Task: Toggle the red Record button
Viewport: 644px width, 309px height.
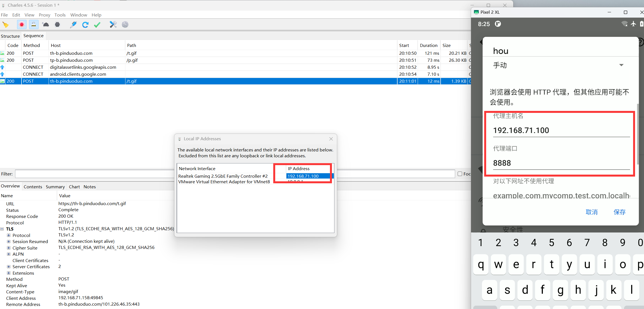Action: pyautogui.click(x=22, y=25)
